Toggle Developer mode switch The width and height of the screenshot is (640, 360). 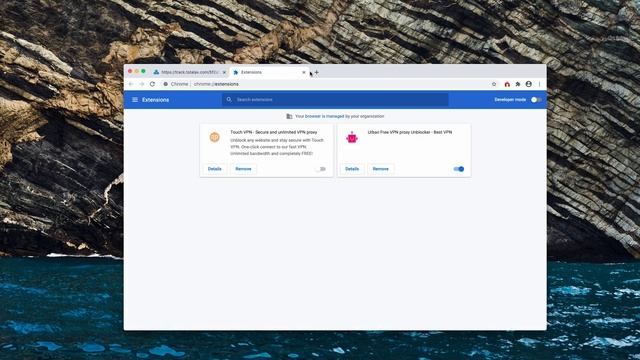click(x=536, y=100)
